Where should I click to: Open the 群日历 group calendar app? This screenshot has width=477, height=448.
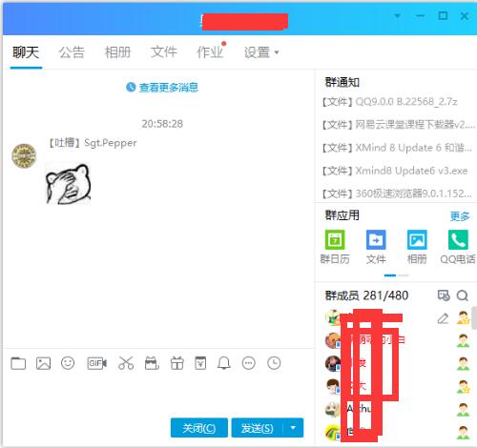coord(335,247)
